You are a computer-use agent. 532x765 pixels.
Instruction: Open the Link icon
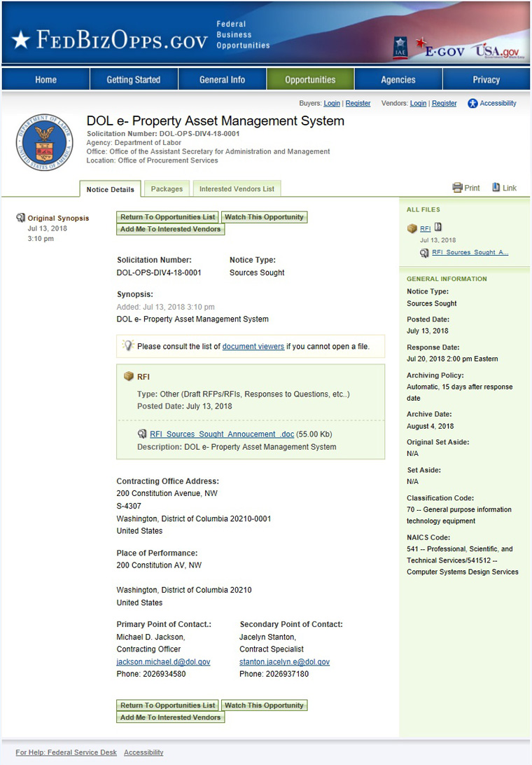[x=496, y=188]
